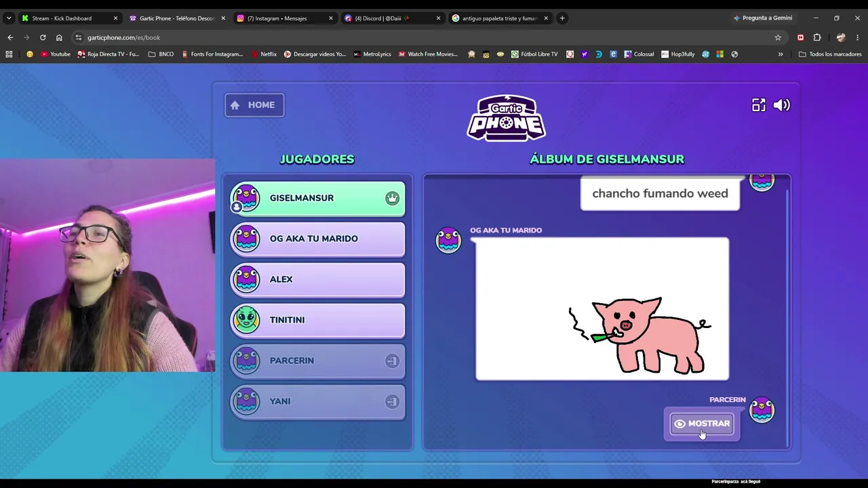The image size is (868, 488).
Task: Reload the current page
Action: (43, 37)
